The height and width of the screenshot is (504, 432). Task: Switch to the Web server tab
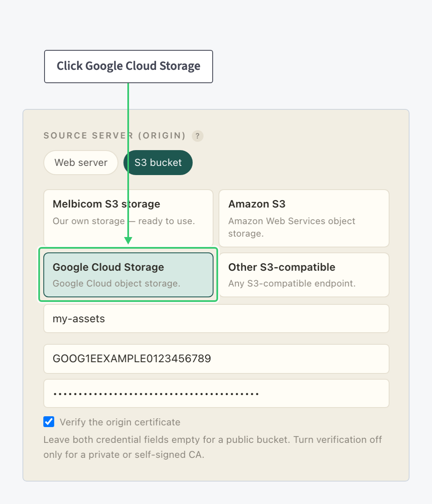(81, 163)
